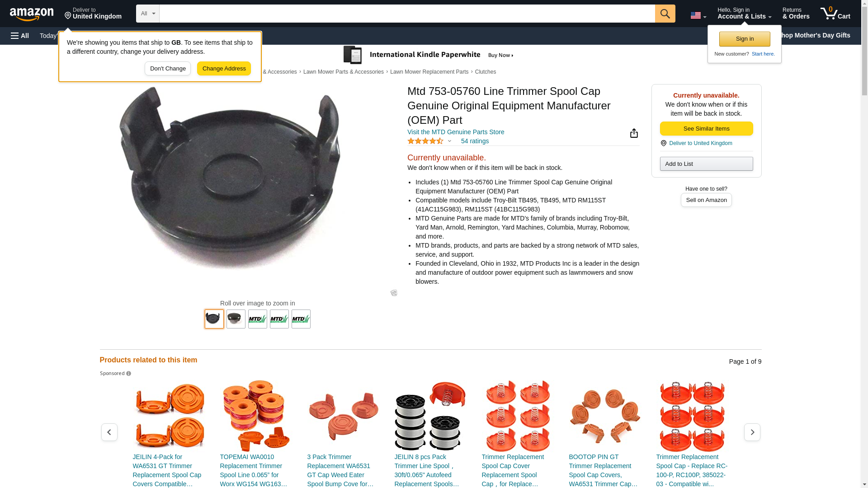
Task: Click the Amazon logo
Action: [32, 14]
